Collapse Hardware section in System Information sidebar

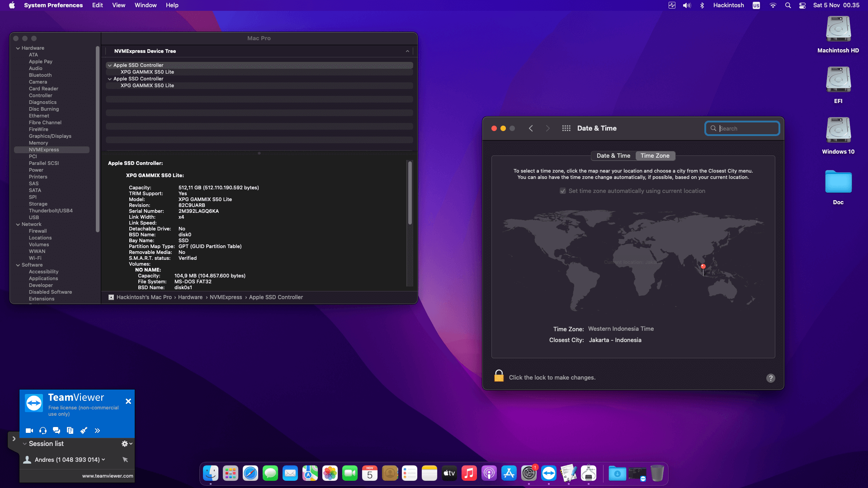pyautogui.click(x=18, y=48)
